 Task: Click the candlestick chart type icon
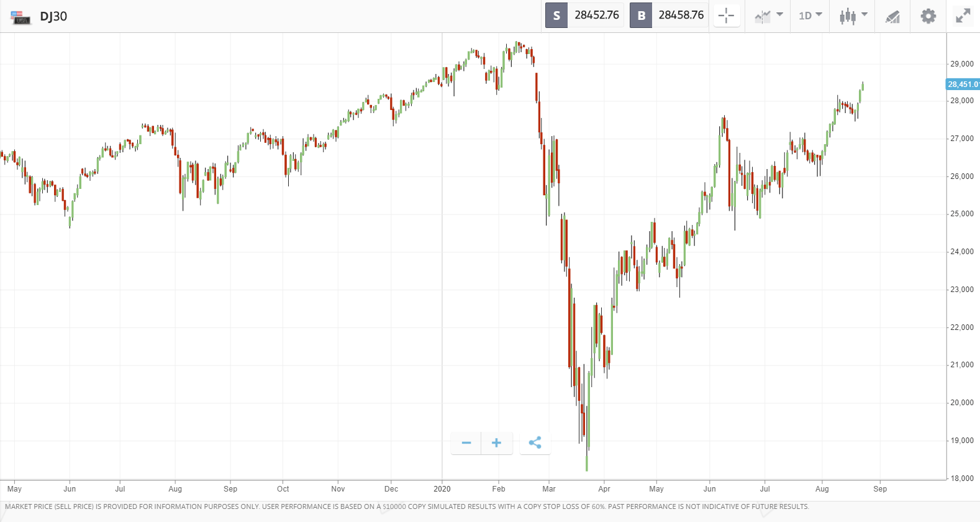(847, 16)
